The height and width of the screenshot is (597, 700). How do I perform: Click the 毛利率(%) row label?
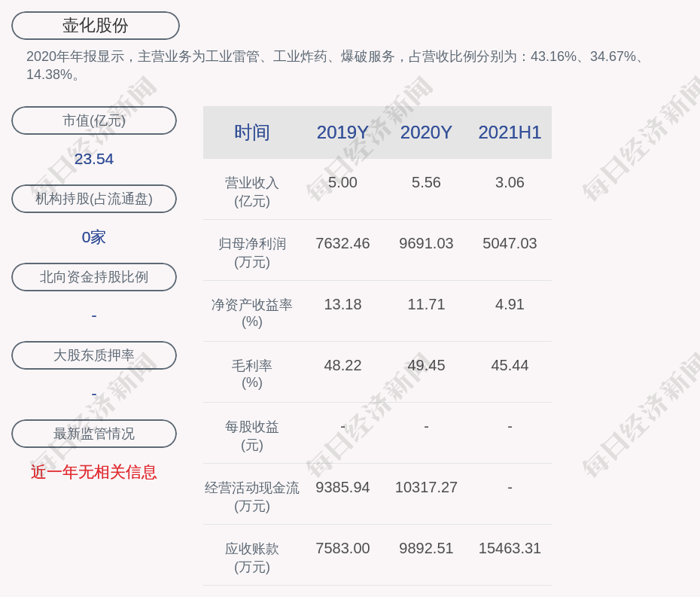(252, 374)
